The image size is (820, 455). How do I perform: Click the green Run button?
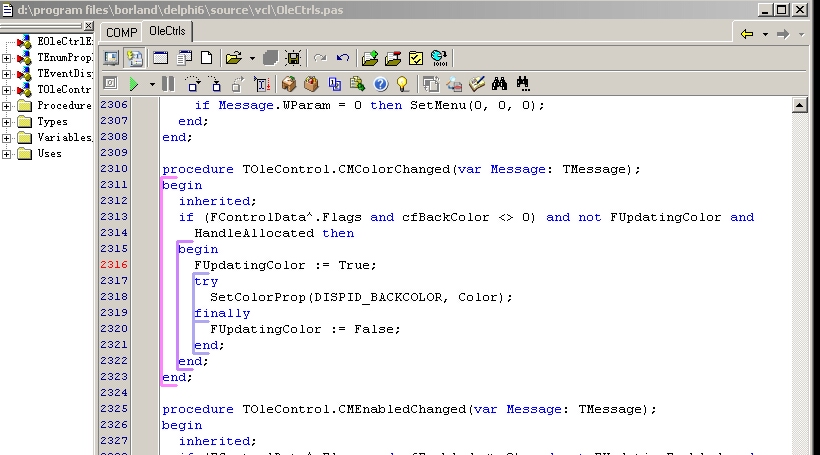click(x=133, y=84)
